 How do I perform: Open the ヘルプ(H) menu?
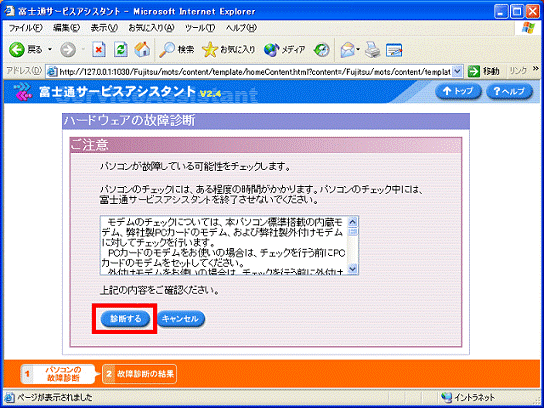click(x=241, y=28)
